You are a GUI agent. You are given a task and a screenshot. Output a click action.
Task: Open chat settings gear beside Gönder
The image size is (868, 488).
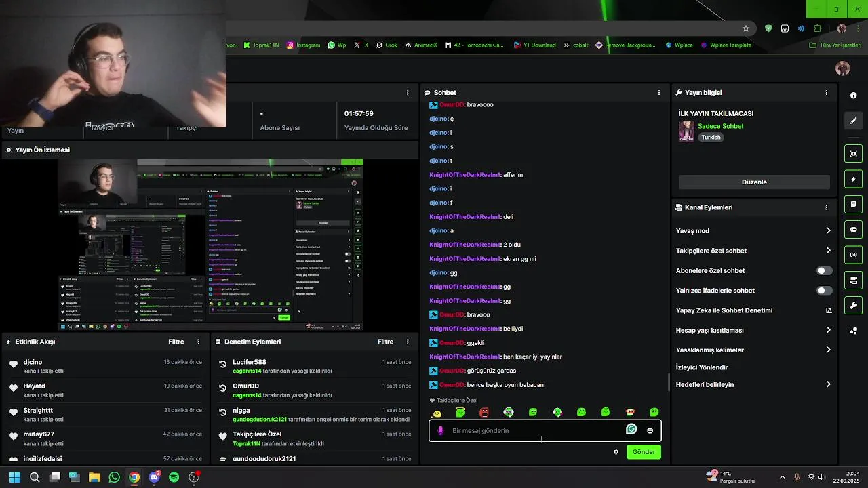(x=616, y=452)
